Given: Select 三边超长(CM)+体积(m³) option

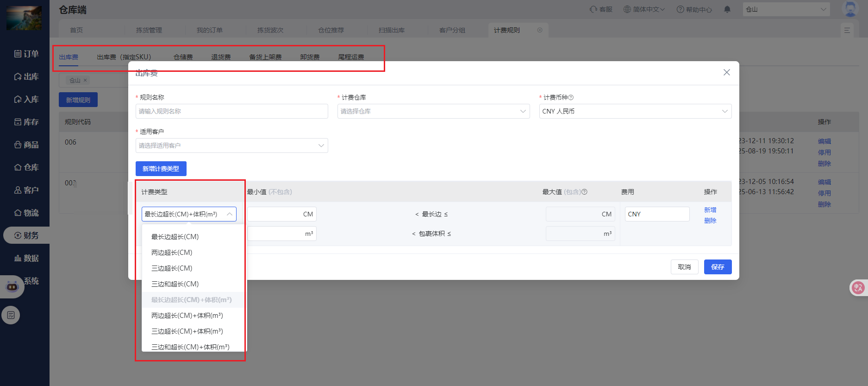Looking at the screenshot, I should (x=194, y=331).
